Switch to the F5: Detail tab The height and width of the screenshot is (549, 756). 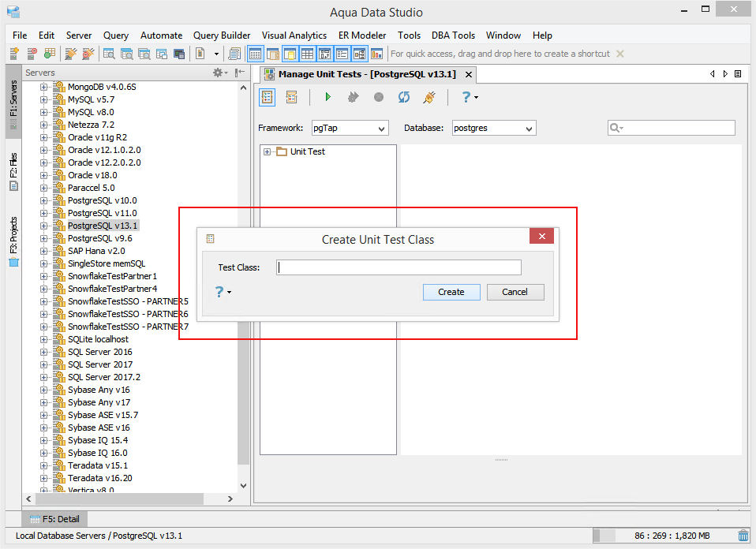click(x=55, y=519)
